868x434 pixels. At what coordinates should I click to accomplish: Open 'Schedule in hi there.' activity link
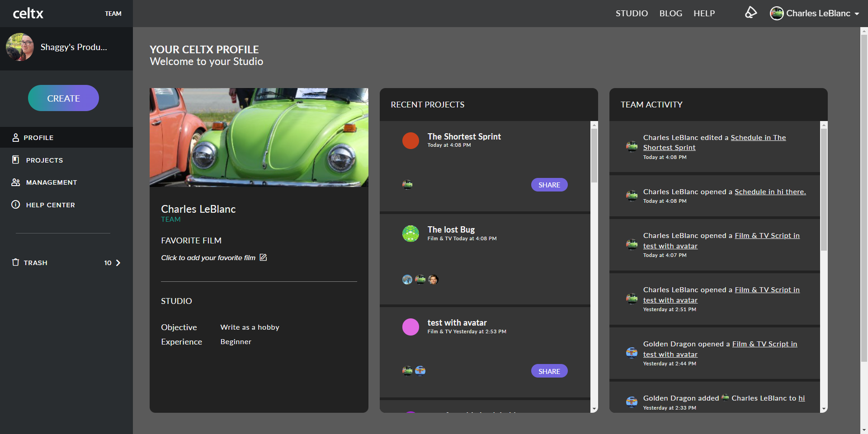pos(770,192)
